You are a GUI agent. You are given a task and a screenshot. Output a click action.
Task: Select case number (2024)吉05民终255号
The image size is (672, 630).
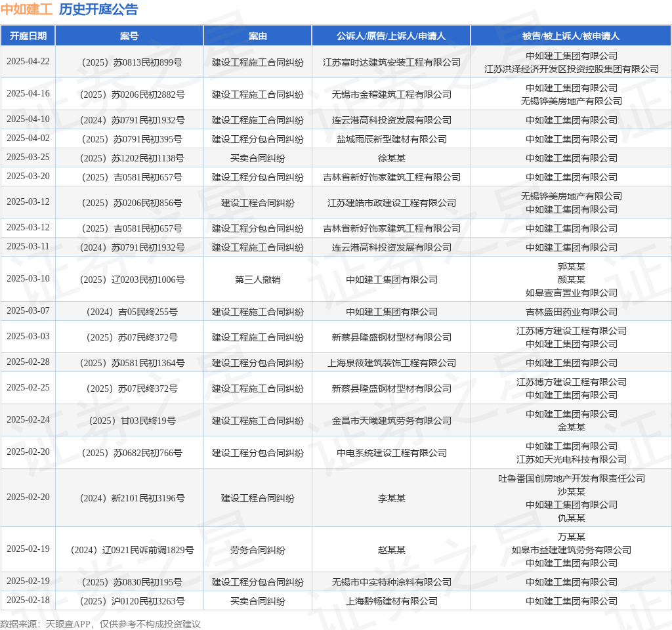pos(132,312)
